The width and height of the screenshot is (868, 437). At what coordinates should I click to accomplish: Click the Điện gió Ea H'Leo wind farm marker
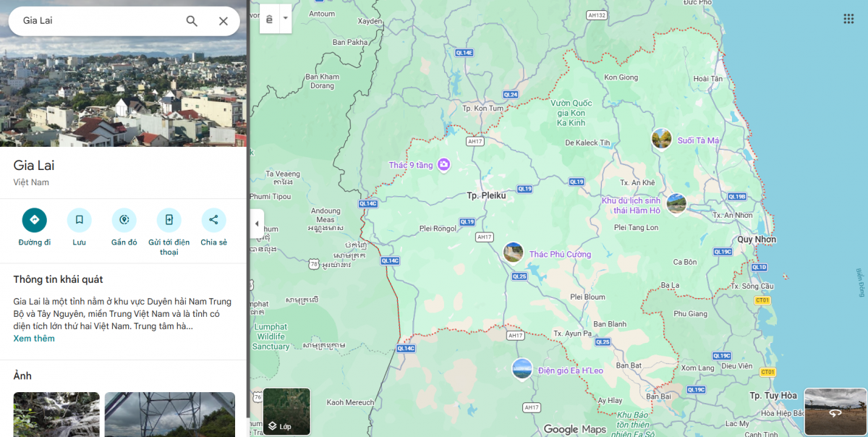click(522, 369)
